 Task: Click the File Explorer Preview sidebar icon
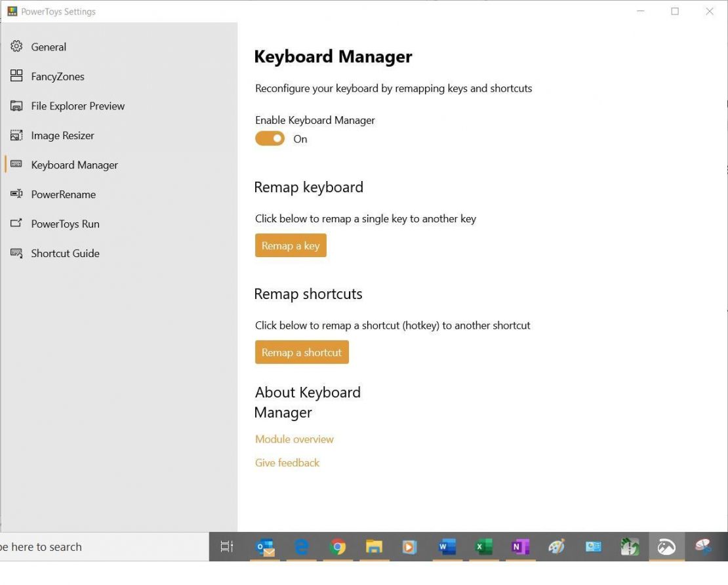[x=16, y=106]
